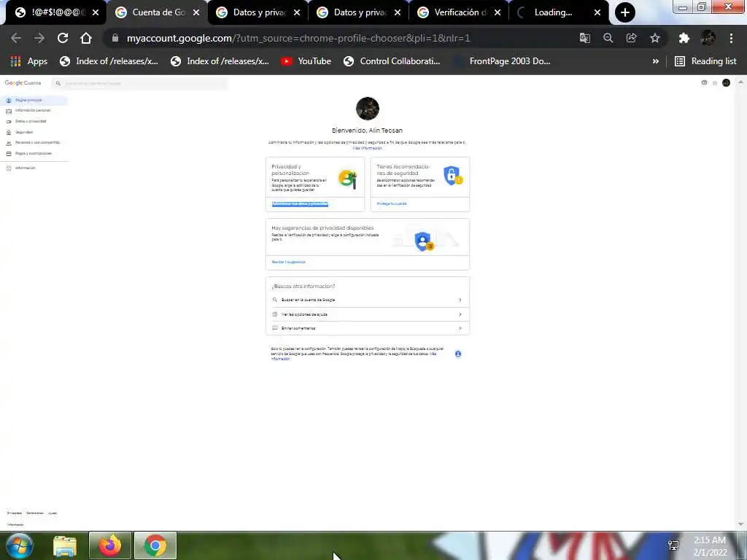Open a new tab with the plus button
Viewport: 747px width, 560px height.
coord(624,12)
